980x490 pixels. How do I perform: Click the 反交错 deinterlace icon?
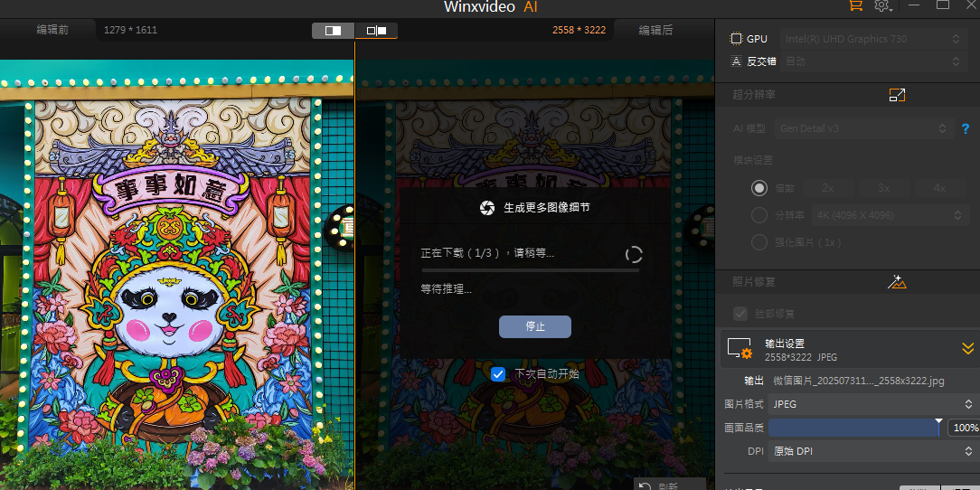click(736, 61)
